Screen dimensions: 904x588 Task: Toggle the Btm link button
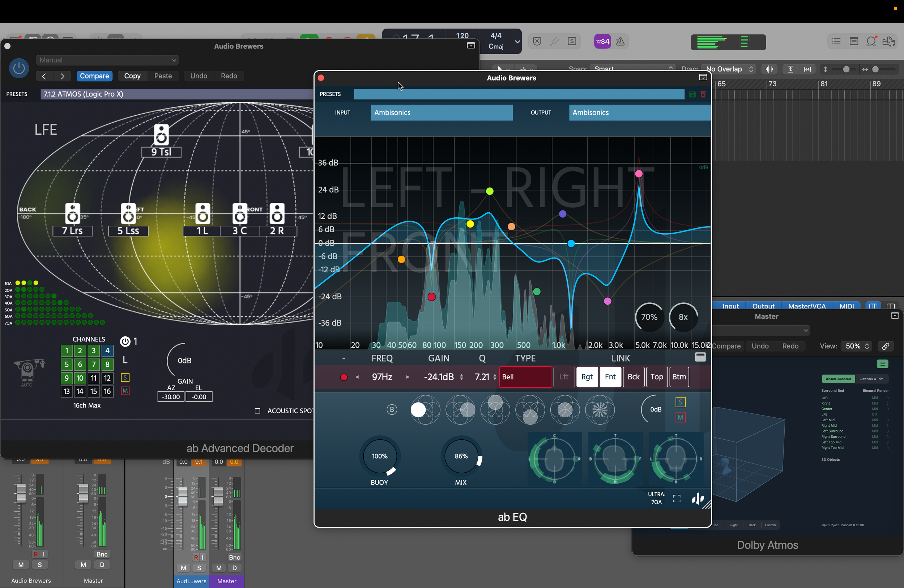tap(679, 377)
